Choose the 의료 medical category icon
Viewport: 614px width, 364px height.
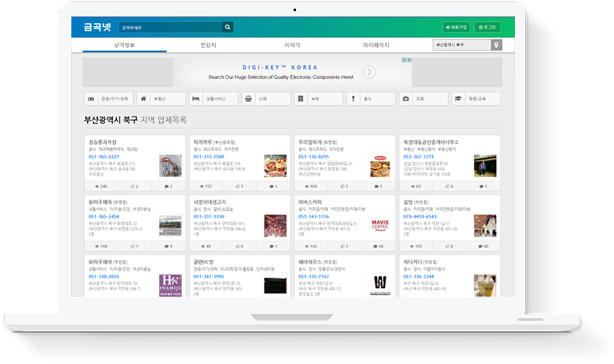tap(405, 98)
